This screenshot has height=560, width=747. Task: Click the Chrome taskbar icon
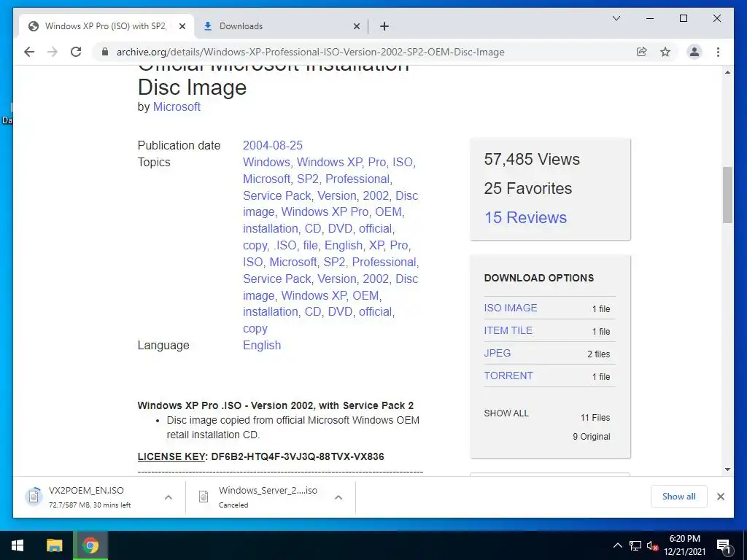[x=90, y=545]
